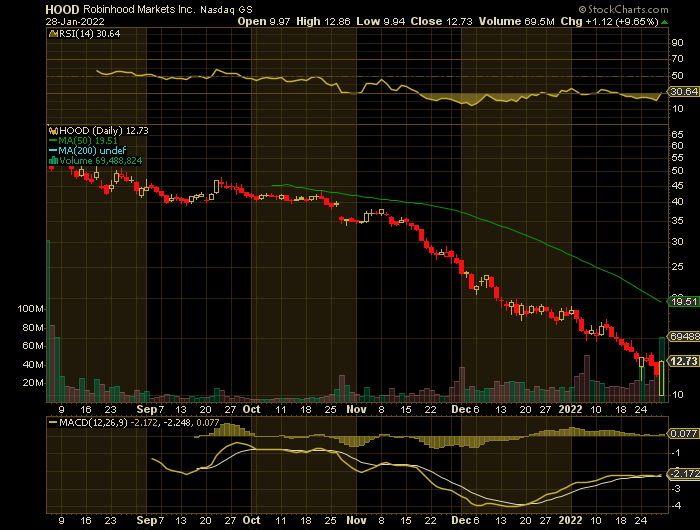Click the MA(200) legend line marker
Image resolution: width=700 pixels, height=530 pixels.
coord(52,150)
